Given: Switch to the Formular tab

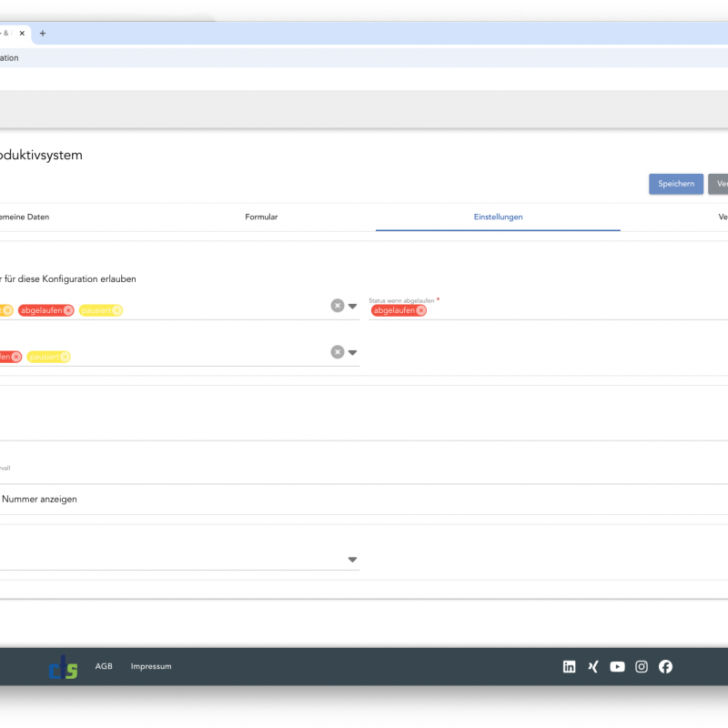Looking at the screenshot, I should tap(261, 217).
